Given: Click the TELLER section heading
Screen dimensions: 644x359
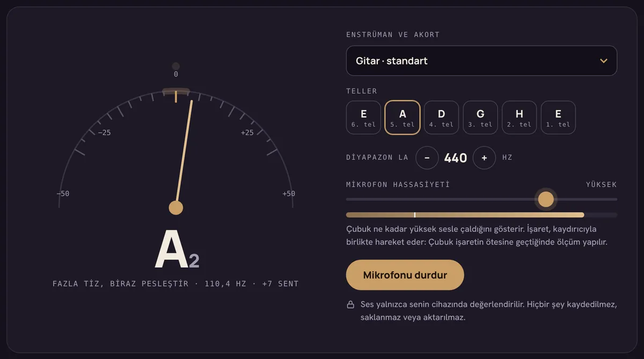Looking at the screenshot, I should pos(362,91).
